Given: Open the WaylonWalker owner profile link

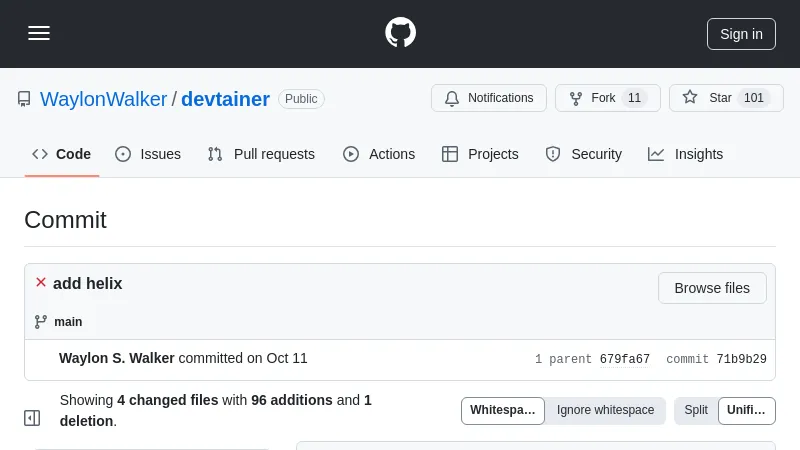Looking at the screenshot, I should pos(103,99).
